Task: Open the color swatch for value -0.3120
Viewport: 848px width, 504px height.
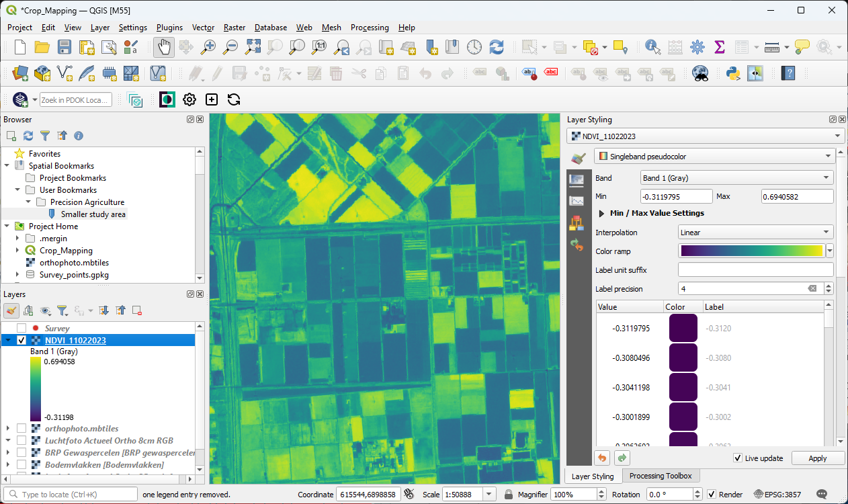Action: click(683, 327)
